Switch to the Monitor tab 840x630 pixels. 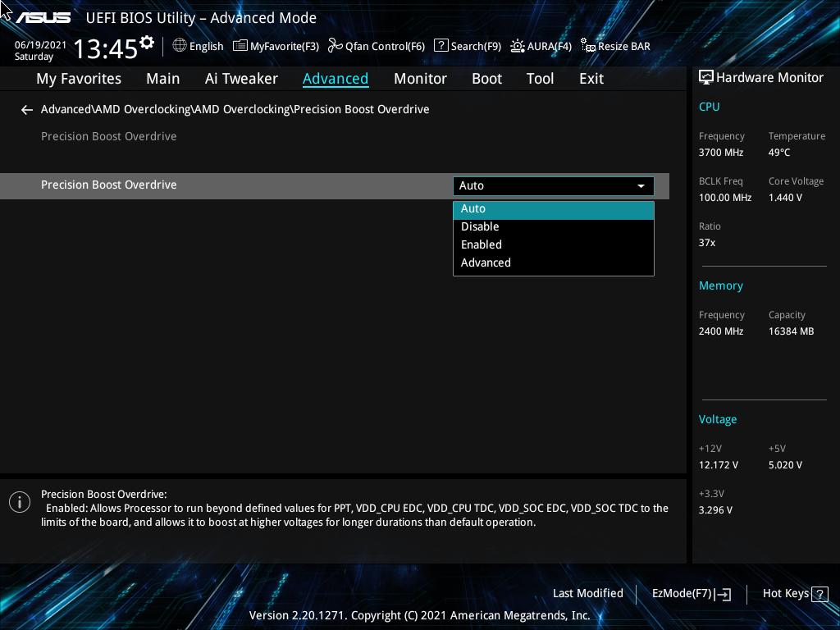coord(420,78)
